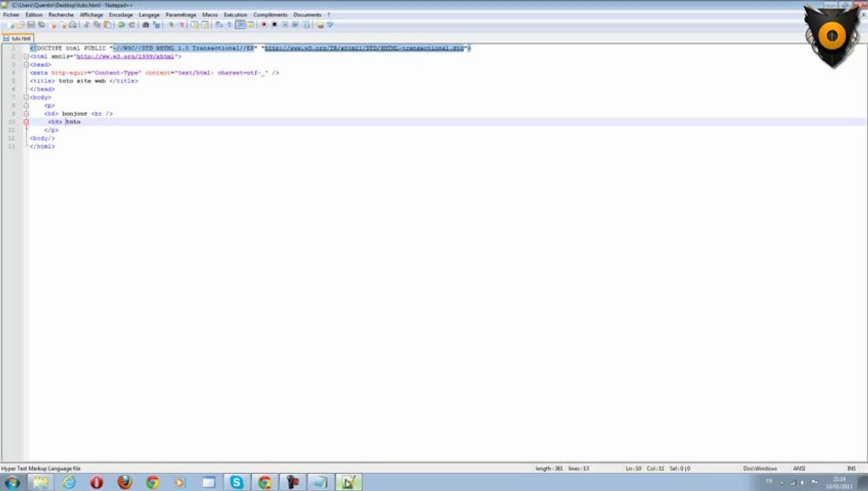Open the Encodage menu
This screenshot has height=491, width=868.
pyautogui.click(x=121, y=14)
